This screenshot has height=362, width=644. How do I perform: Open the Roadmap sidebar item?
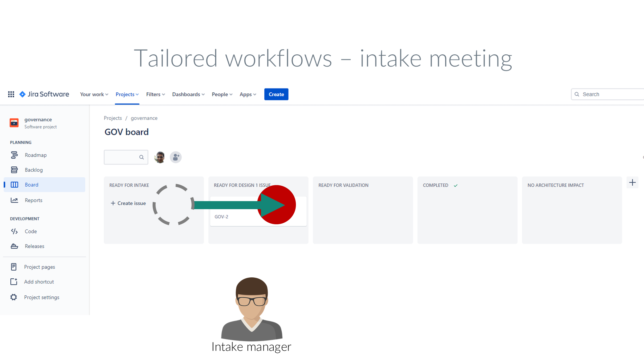pos(35,155)
